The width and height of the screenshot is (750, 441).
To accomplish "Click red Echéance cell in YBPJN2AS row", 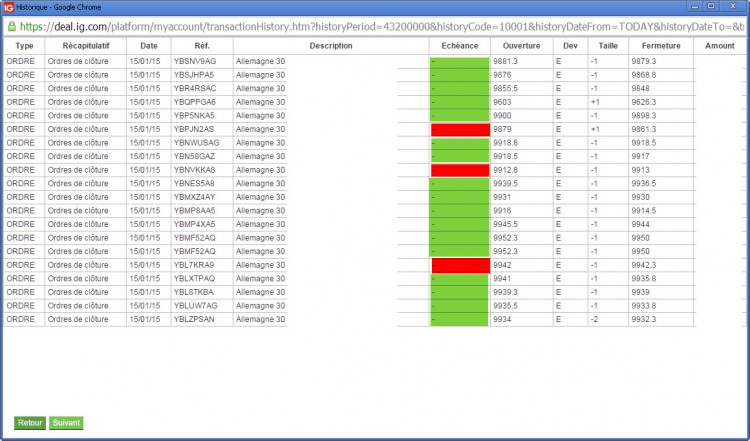I will coord(460,130).
